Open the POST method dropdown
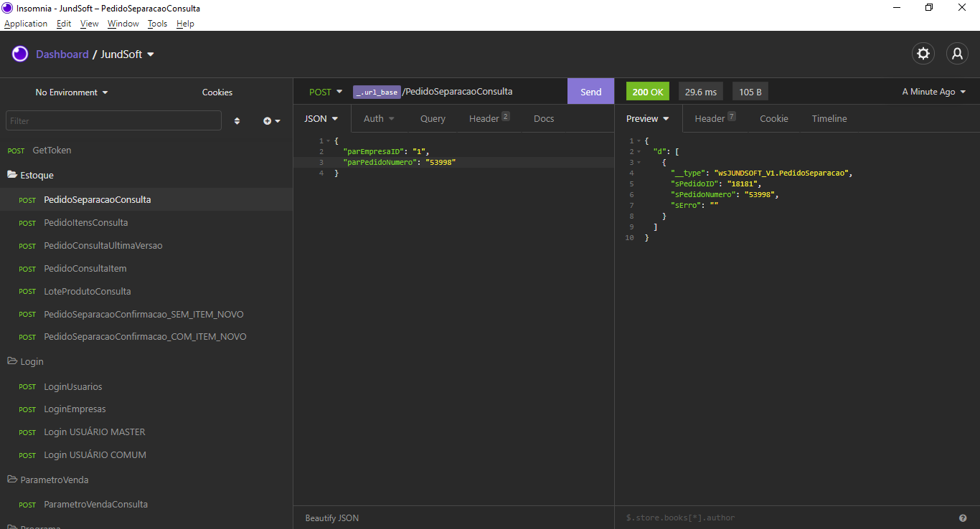 (x=326, y=92)
